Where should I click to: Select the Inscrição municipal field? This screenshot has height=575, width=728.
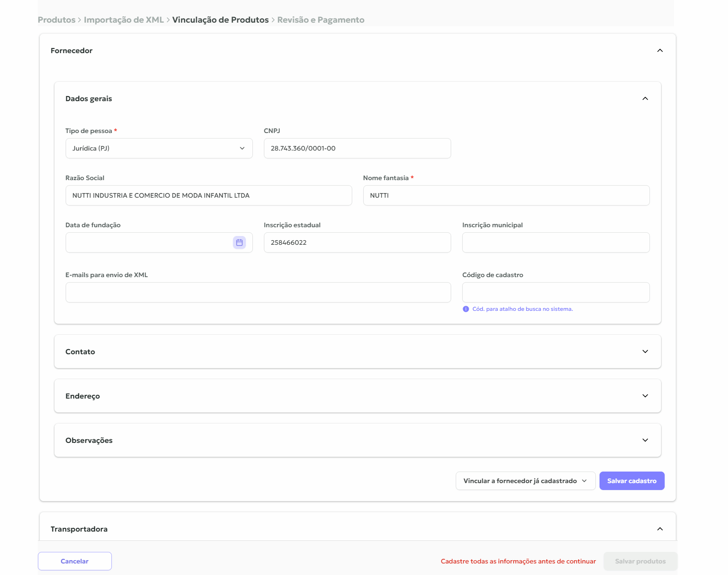click(556, 242)
